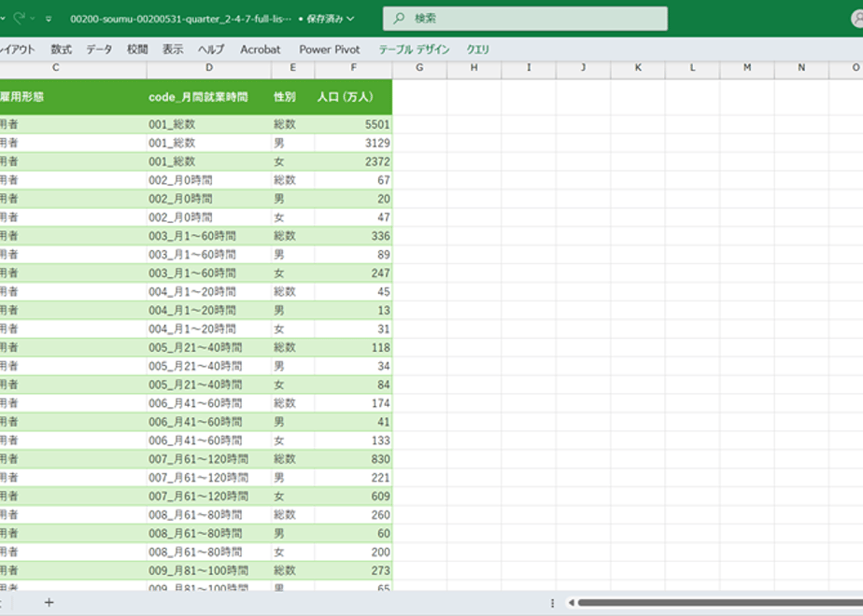Open the Acrobat tab
863x616 pixels.
(x=261, y=49)
